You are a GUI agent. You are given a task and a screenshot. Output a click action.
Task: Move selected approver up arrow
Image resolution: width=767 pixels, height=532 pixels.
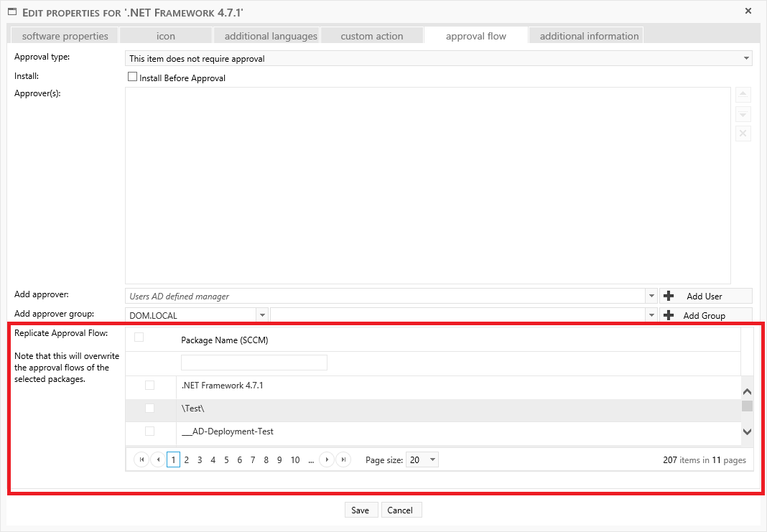(743, 95)
